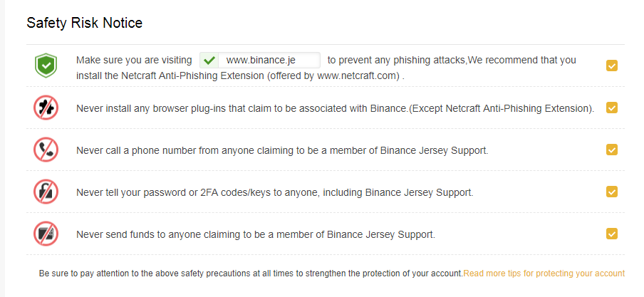Click the no browser plug-ins prohibition icon
The width and height of the screenshot is (644, 297).
coord(46,108)
